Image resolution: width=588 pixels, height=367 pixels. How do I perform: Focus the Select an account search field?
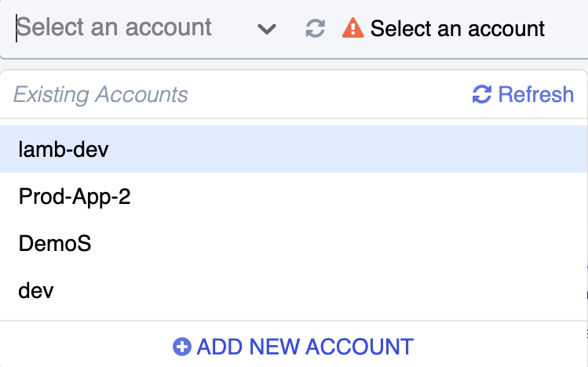click(127, 28)
